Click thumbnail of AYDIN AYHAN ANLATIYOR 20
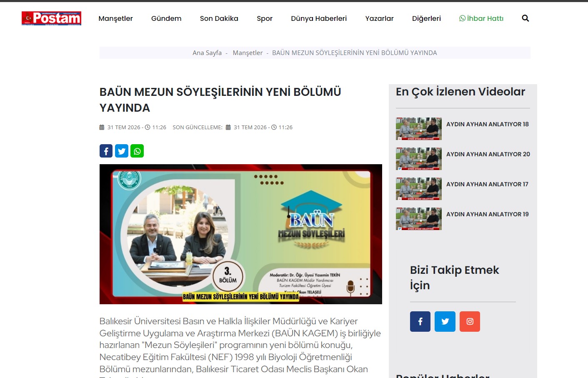 [419, 159]
